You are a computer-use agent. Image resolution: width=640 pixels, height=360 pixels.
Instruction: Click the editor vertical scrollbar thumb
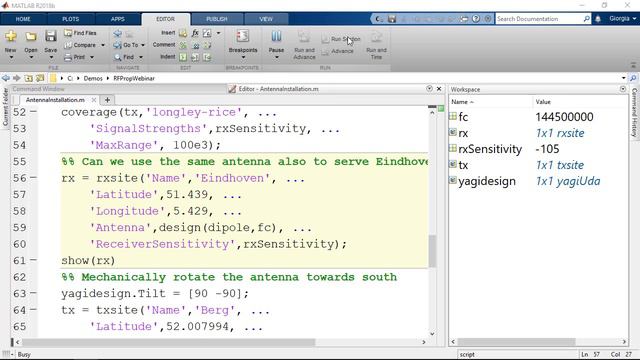tap(432, 251)
